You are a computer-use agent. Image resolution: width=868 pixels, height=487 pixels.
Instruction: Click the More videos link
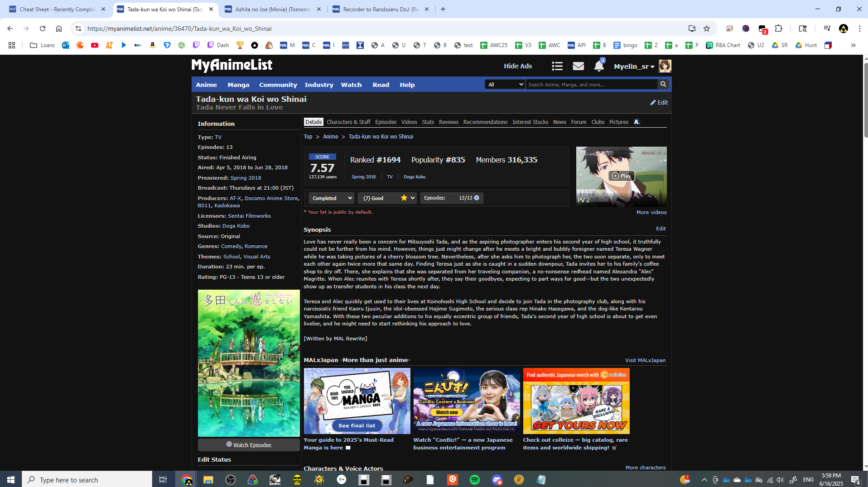pyautogui.click(x=651, y=212)
